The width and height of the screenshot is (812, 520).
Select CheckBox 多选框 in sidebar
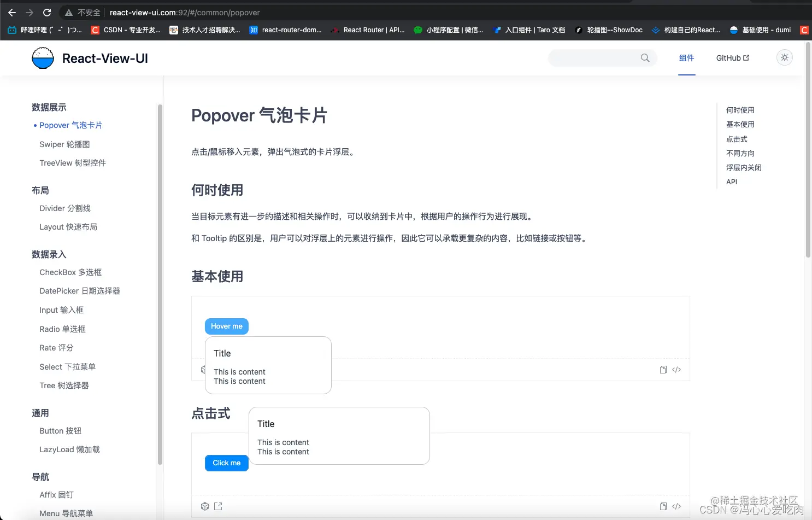pyautogui.click(x=70, y=272)
